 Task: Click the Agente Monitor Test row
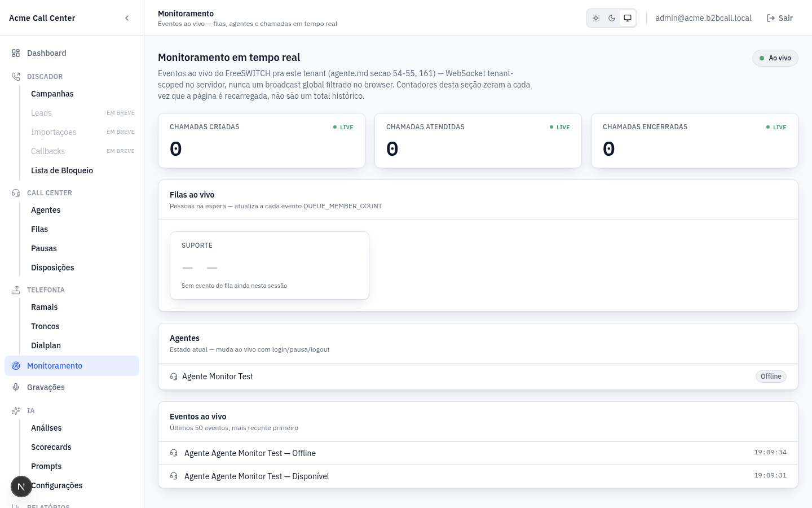click(478, 376)
